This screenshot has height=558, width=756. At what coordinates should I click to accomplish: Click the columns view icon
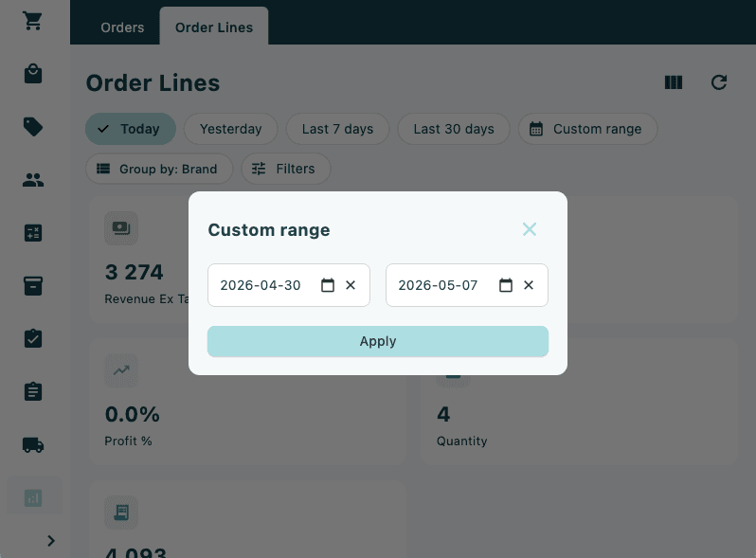[x=674, y=82]
